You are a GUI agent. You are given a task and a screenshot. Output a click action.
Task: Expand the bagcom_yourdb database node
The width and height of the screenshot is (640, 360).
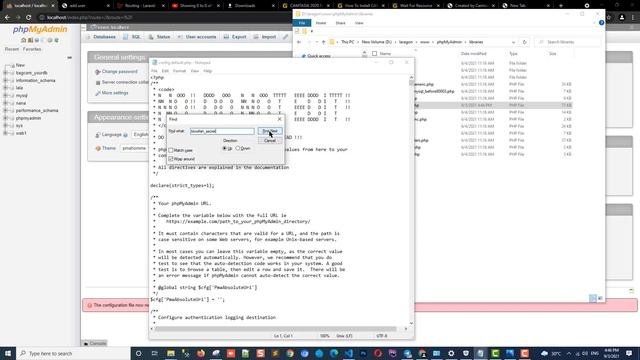[5, 73]
